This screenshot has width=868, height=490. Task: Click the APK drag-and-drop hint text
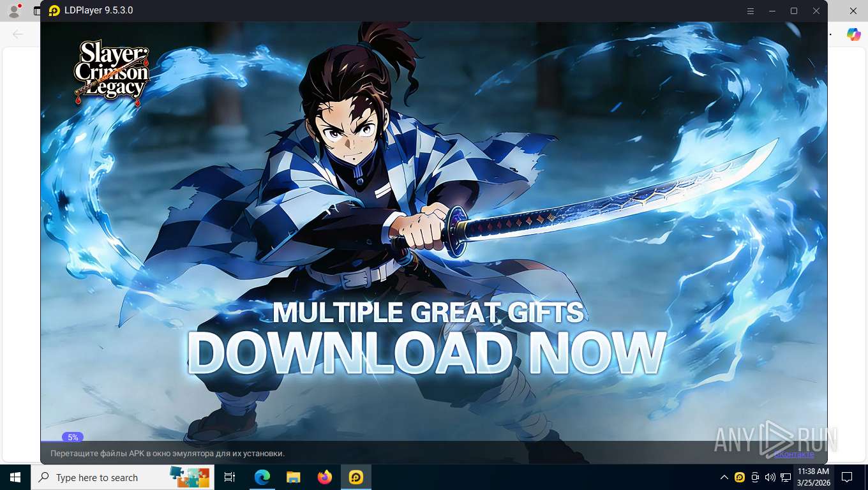click(167, 454)
